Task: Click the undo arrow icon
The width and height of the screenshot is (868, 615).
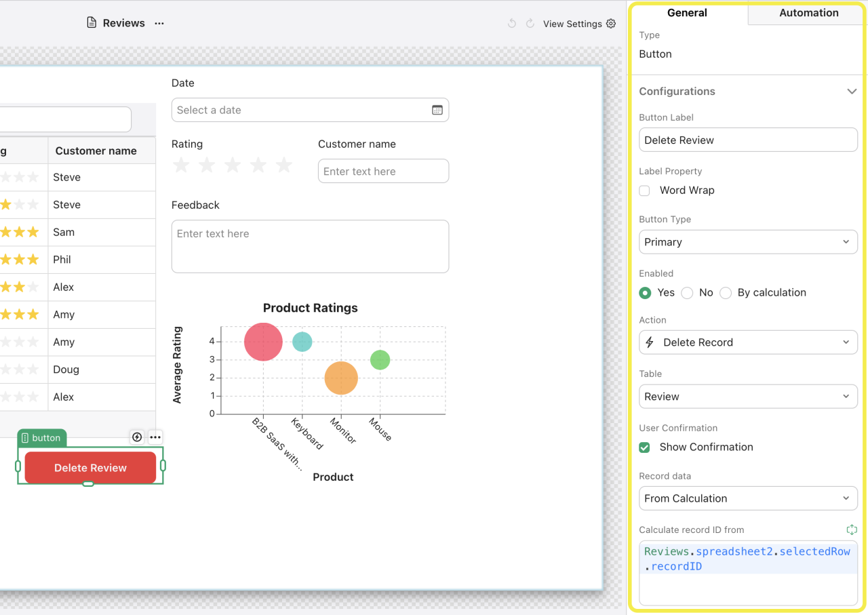Action: pos(512,24)
